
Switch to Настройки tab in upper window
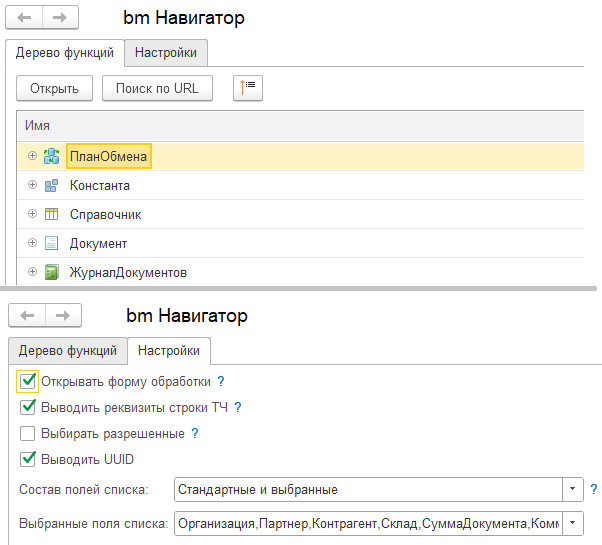point(166,53)
